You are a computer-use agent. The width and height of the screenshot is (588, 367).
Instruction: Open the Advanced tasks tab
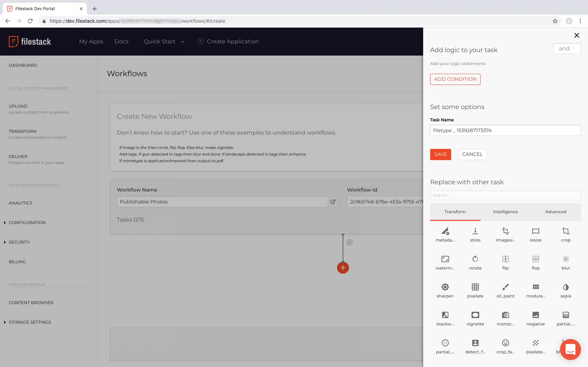pyautogui.click(x=555, y=212)
